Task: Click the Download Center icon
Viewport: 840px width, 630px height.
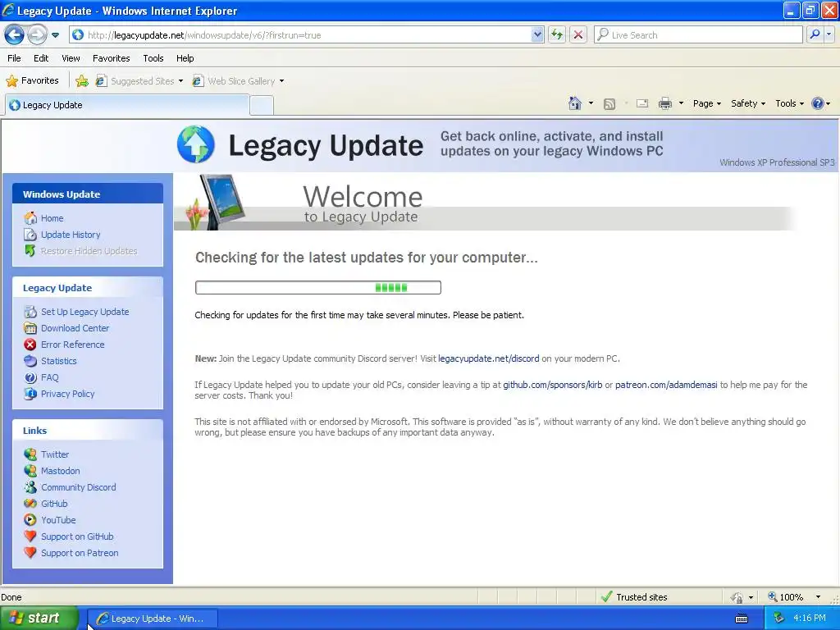Action: (30, 328)
